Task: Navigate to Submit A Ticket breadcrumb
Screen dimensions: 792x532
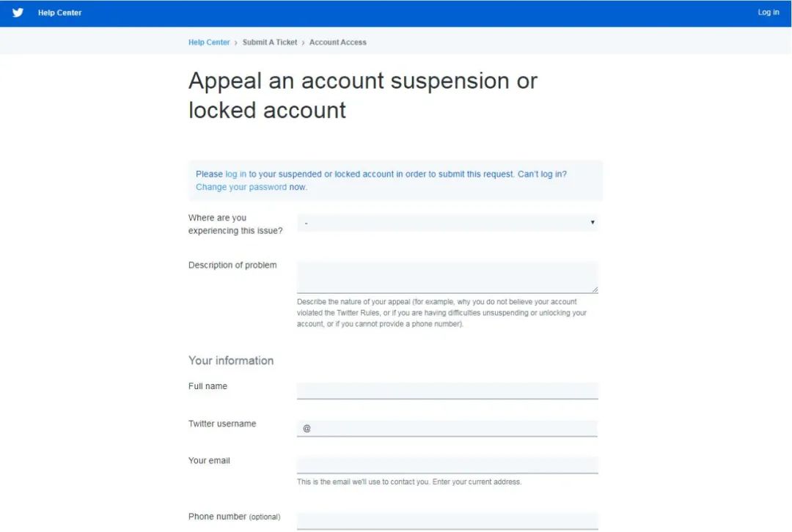Action: pos(270,43)
